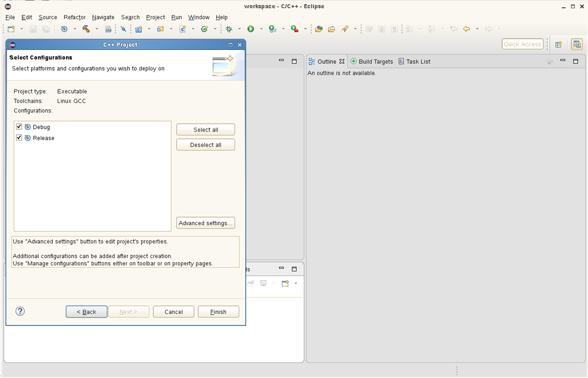Click Finish to create the project
The width and height of the screenshot is (588, 378).
click(x=218, y=312)
